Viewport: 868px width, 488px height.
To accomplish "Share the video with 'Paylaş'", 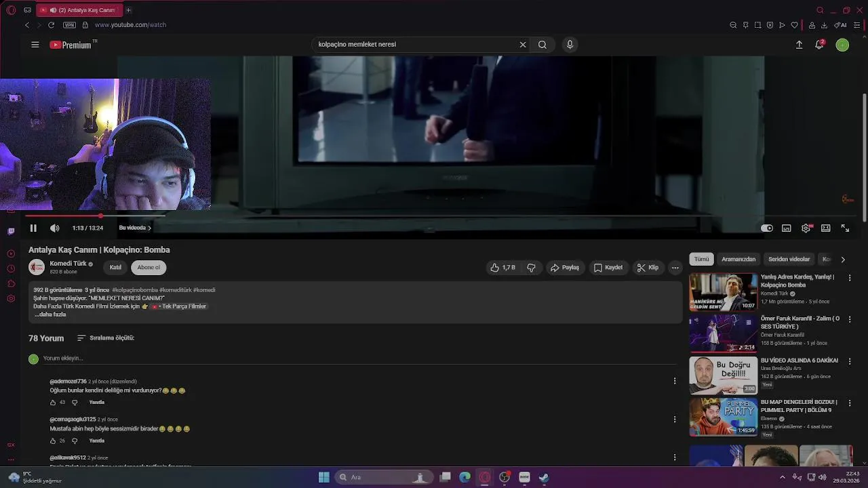I will [x=565, y=268].
